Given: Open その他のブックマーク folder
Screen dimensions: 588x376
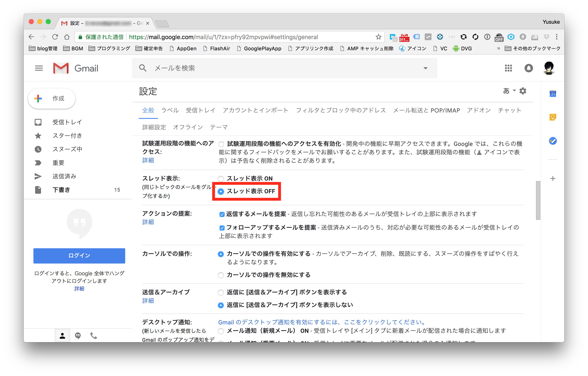Looking at the screenshot, I should pyautogui.click(x=533, y=48).
